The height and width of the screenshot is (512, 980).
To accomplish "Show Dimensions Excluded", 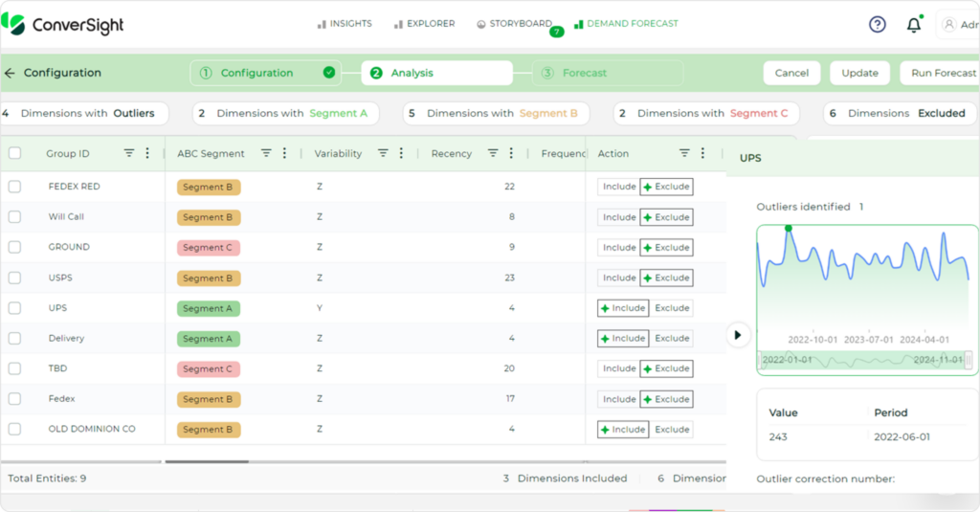I will [900, 113].
